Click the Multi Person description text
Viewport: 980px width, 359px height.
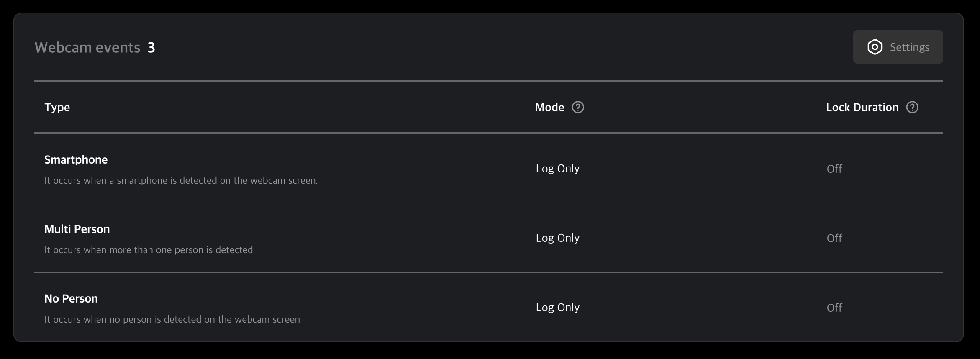(x=149, y=250)
